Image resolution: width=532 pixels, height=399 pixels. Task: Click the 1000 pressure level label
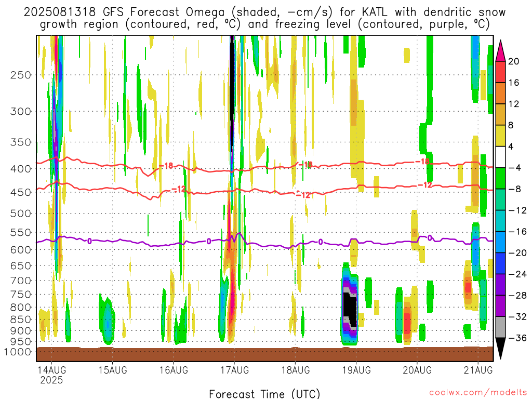coord(18,352)
